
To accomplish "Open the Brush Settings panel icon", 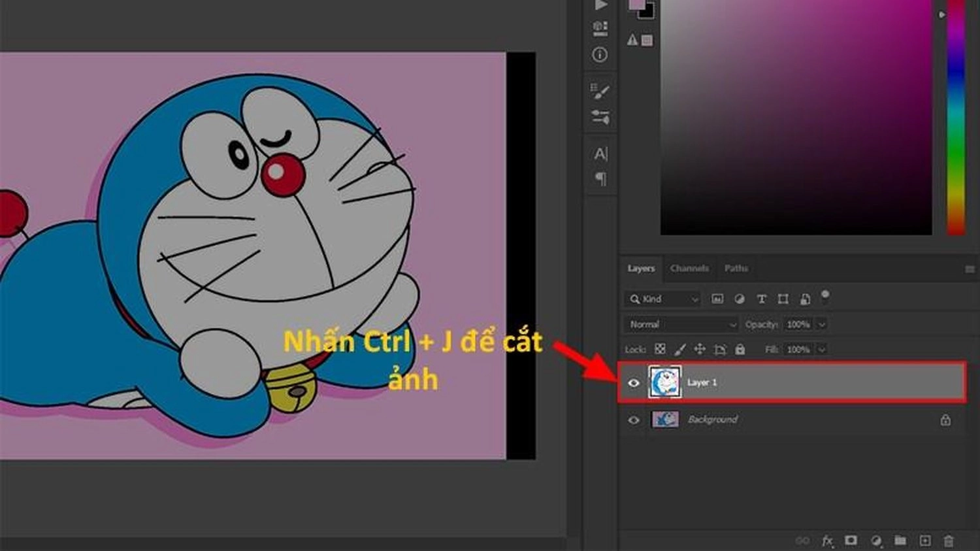I will coord(600,116).
